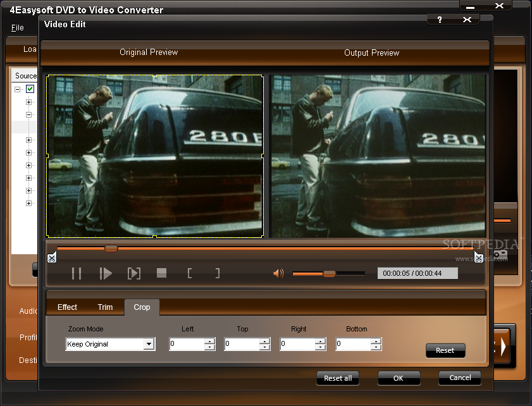The image size is (532, 406).
Task: Expand the first child node in source tree
Action: (x=29, y=102)
